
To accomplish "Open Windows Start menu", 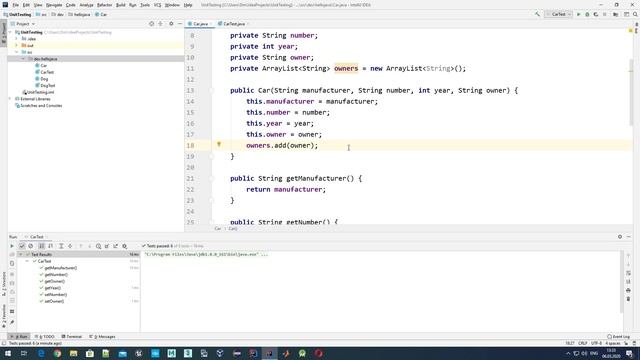I will (x=8, y=353).
